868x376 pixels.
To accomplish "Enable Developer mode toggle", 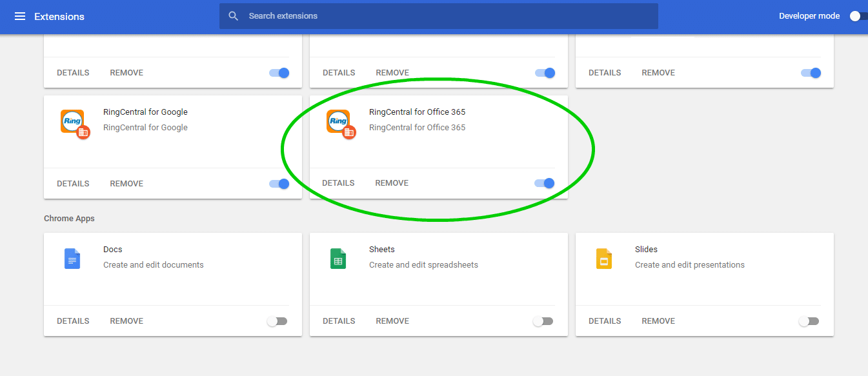I will (858, 16).
